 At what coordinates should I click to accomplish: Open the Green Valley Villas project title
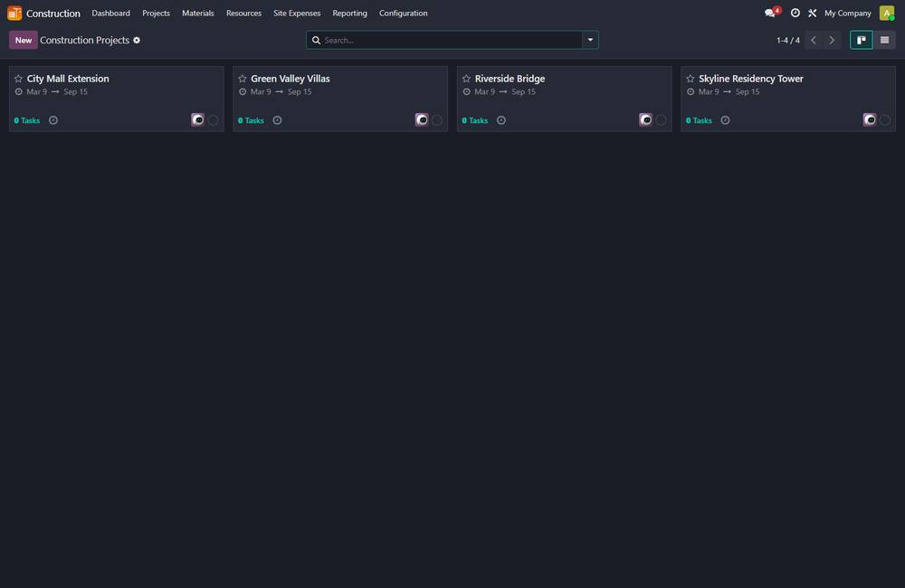click(x=291, y=79)
